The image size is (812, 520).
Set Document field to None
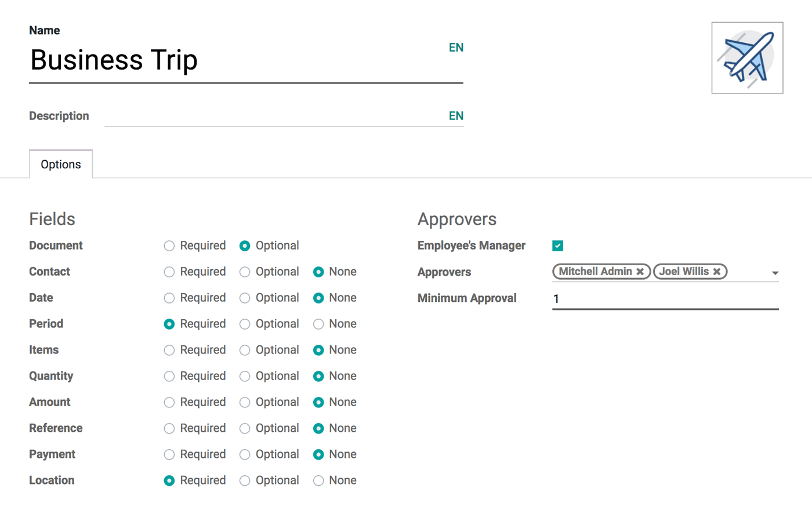[x=318, y=245]
